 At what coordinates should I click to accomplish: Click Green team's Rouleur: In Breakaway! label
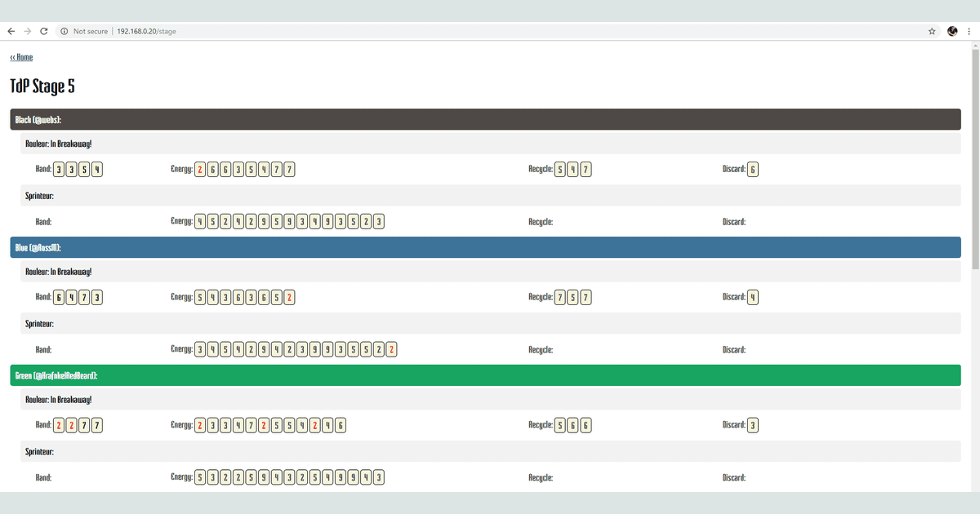pyautogui.click(x=58, y=400)
